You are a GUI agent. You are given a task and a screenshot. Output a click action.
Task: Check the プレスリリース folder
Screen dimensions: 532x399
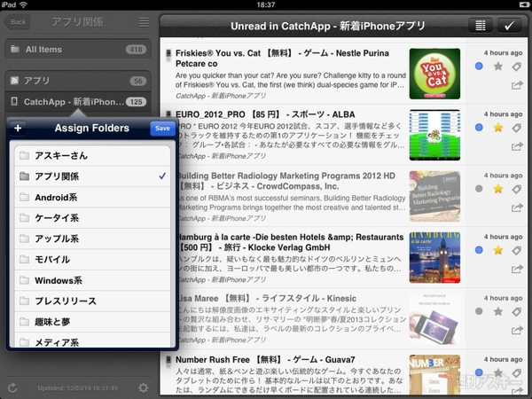pyautogui.click(x=92, y=301)
